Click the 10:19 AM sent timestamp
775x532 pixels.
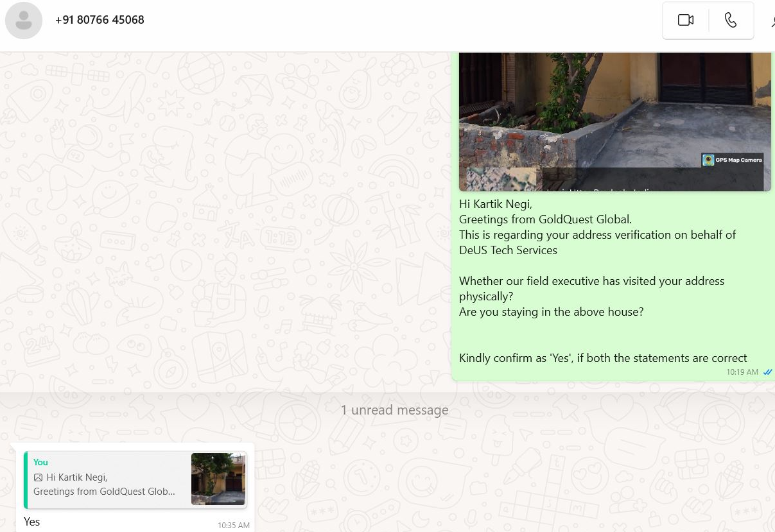(x=742, y=372)
